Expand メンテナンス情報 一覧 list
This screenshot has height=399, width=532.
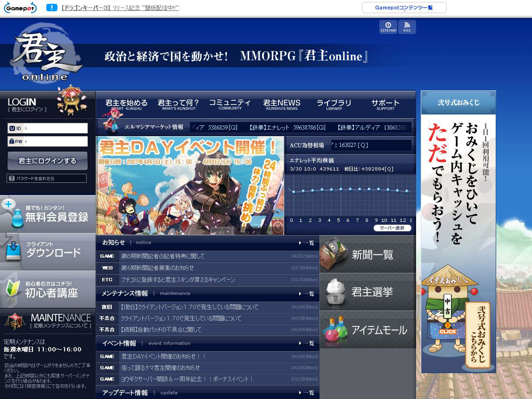[x=307, y=294]
